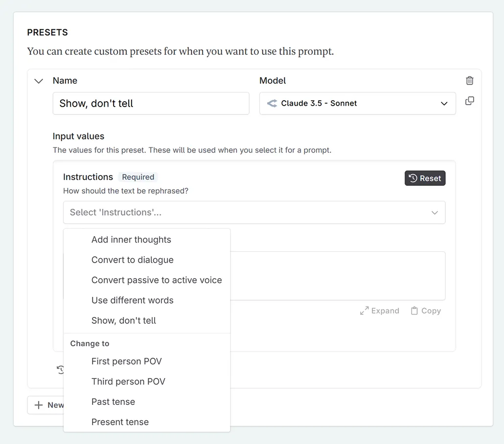
Task: Click Copy beside the text area
Action: point(426,311)
